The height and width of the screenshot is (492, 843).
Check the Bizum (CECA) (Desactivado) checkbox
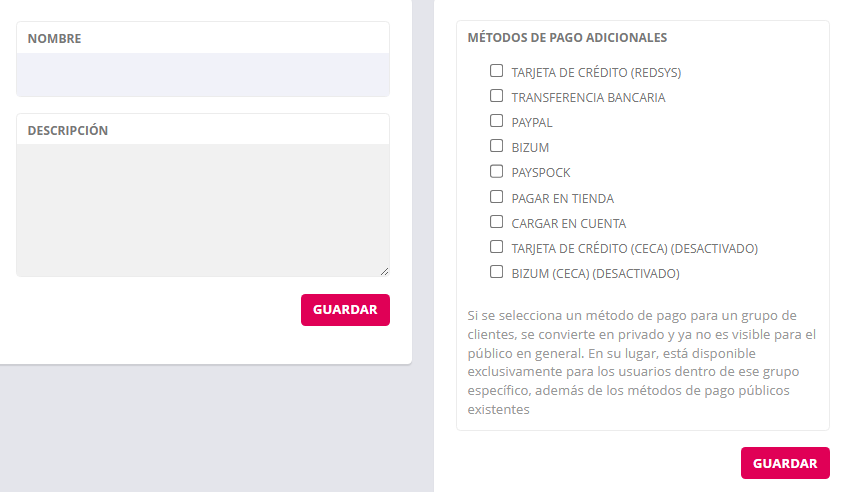click(496, 272)
